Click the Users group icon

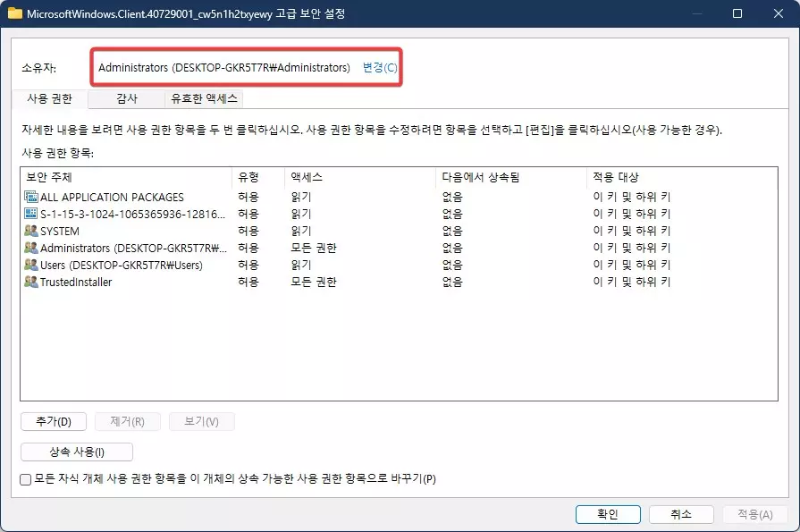tap(31, 265)
